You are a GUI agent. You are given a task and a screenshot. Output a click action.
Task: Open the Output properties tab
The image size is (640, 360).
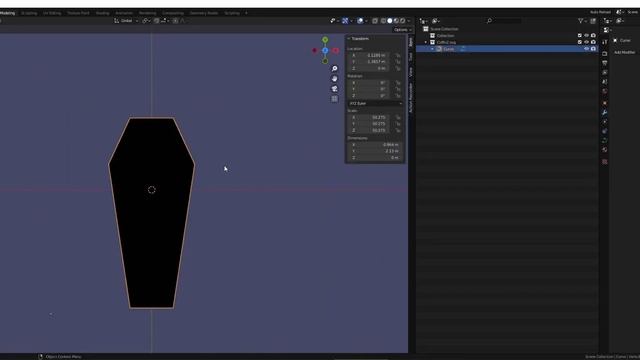(x=604, y=63)
